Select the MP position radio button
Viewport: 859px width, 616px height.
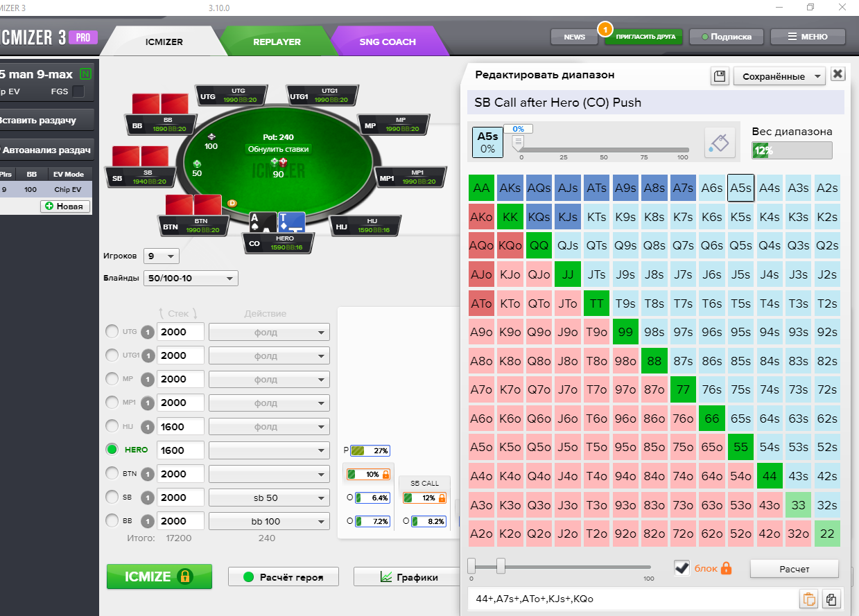(112, 379)
